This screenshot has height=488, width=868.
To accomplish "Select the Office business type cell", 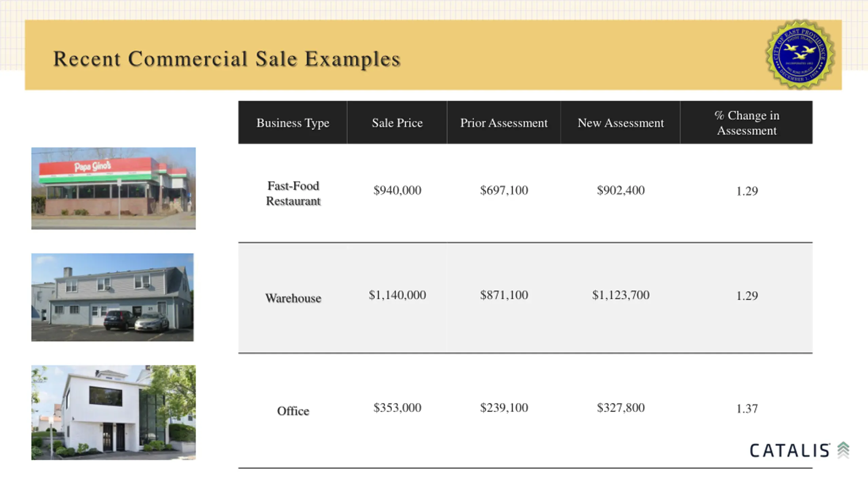I will (293, 411).
